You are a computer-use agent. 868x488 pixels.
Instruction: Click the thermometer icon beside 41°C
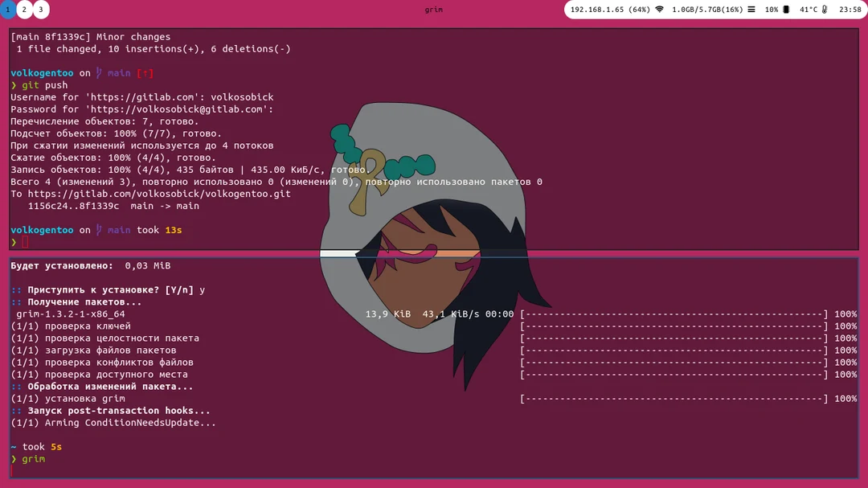coord(825,10)
